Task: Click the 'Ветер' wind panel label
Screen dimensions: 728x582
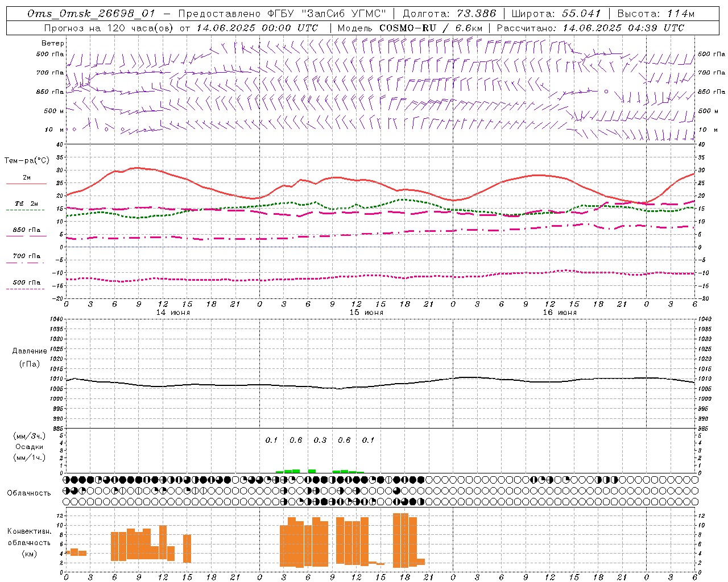Action: point(53,43)
